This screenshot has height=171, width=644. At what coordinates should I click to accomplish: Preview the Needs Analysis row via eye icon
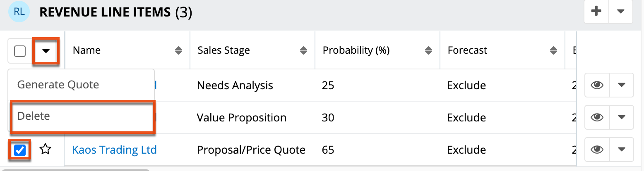[x=597, y=85]
